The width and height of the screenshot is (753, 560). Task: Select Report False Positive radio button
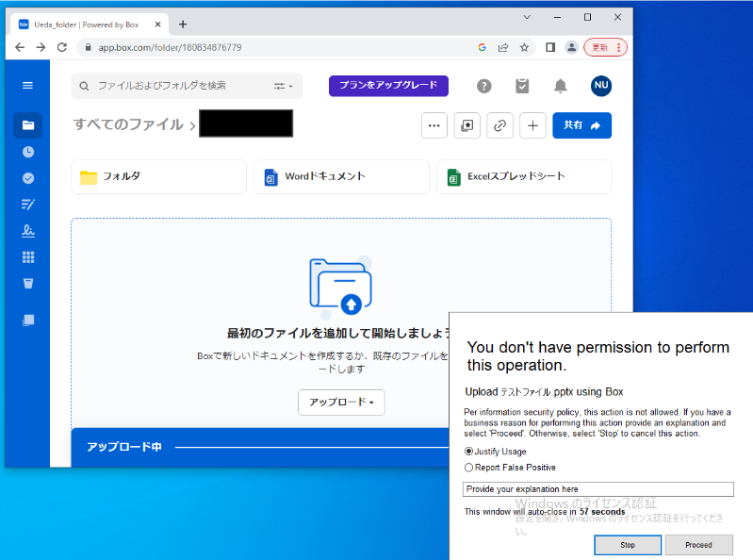(x=468, y=468)
